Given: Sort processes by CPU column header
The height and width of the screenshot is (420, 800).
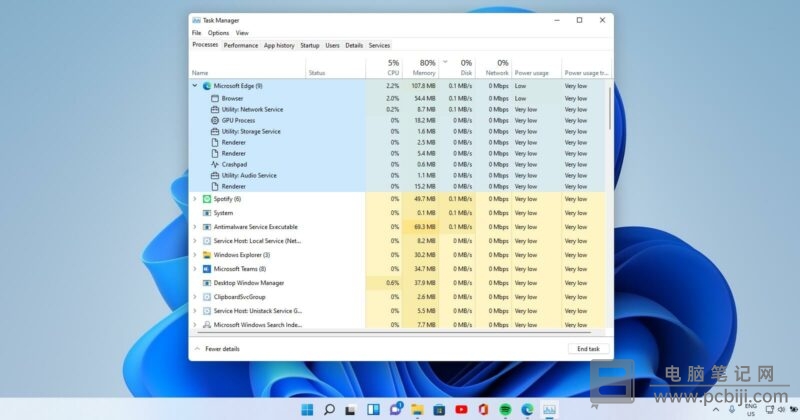Looking at the screenshot, I should tap(384, 68).
